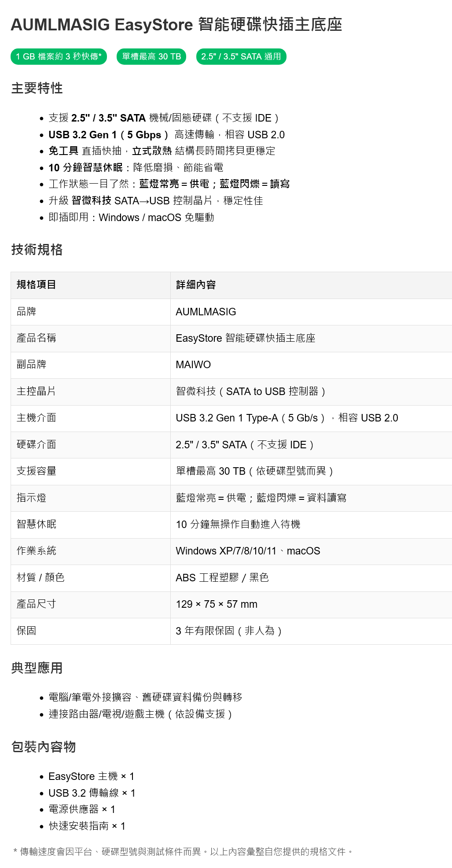
Task: Click the '指示燈' row label cell
Action: tap(91, 498)
